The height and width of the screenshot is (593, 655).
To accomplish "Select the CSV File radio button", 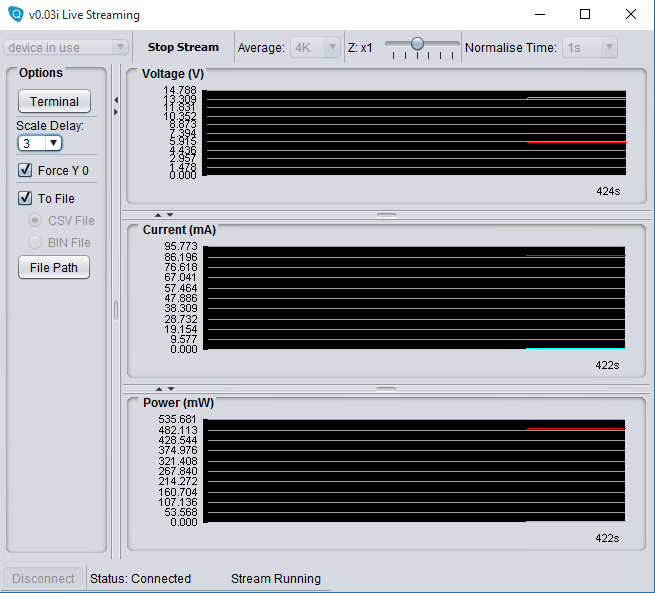I will click(x=36, y=221).
